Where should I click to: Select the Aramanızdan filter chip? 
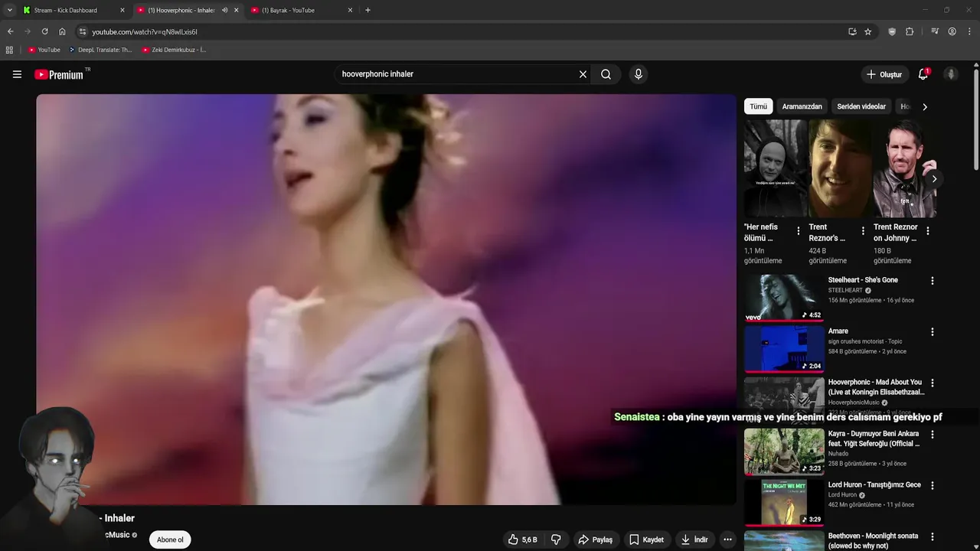tap(802, 106)
